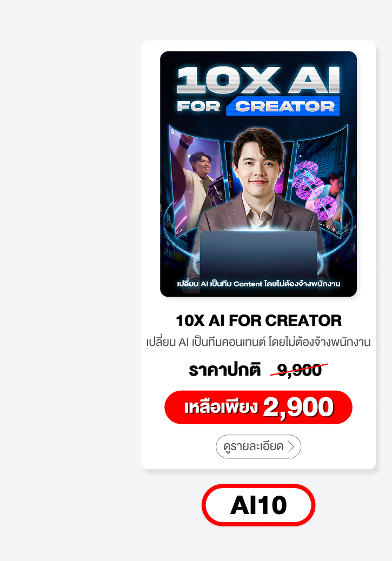Click the heart icon on right video panel
This screenshot has height=561, width=392.
click(x=320, y=224)
